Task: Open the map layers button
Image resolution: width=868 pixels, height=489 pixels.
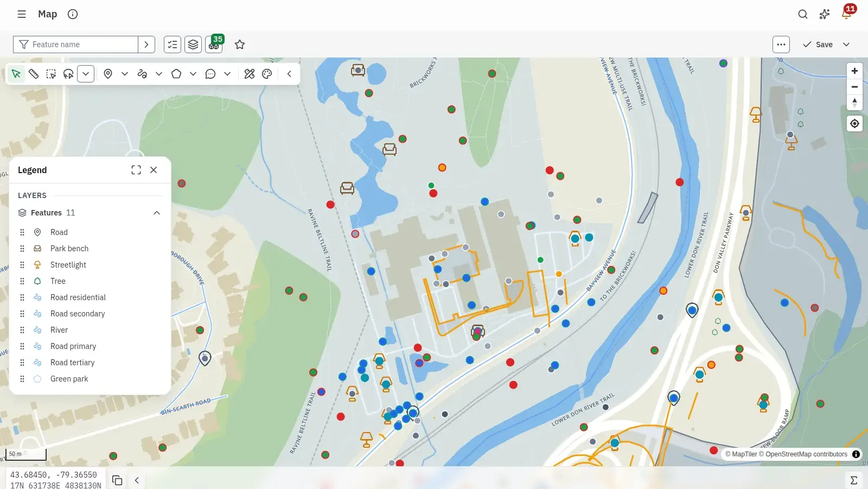Action: pos(193,45)
